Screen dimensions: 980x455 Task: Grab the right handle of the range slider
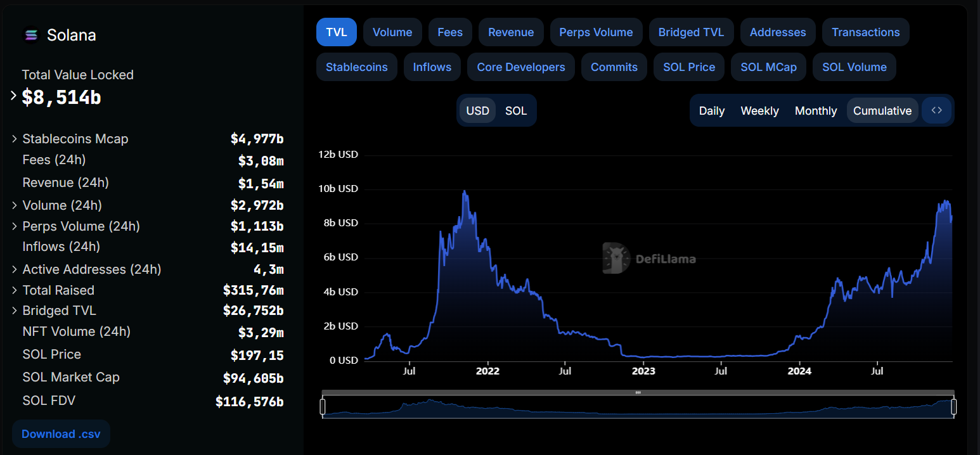[953, 406]
